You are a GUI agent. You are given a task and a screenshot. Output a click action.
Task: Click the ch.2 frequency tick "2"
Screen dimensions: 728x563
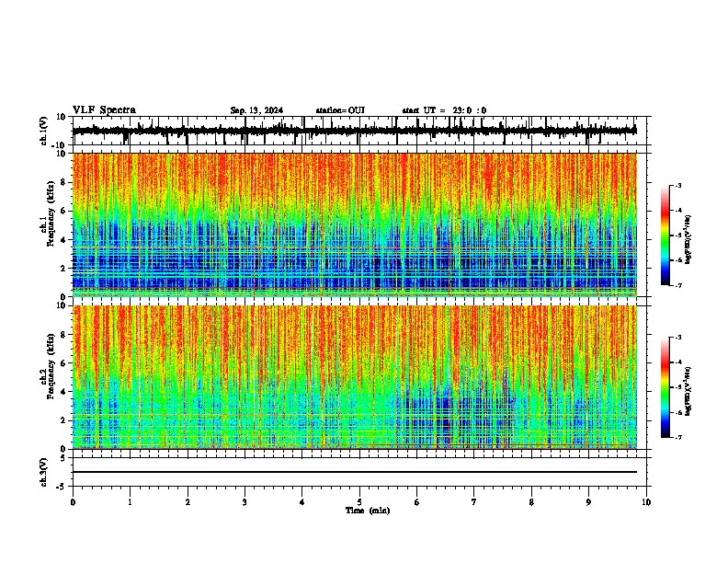point(63,420)
